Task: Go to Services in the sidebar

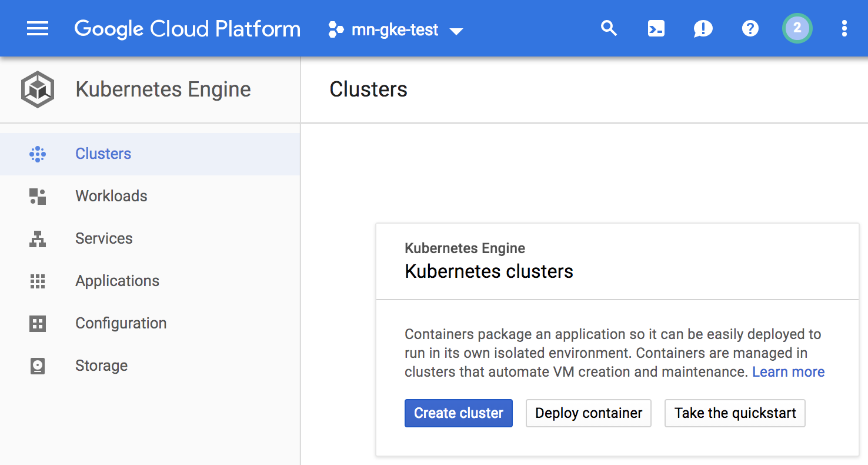Action: pos(104,238)
